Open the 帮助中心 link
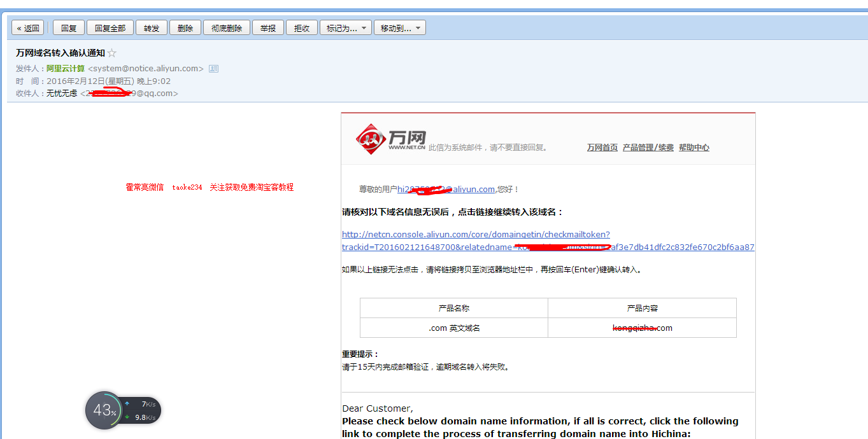The height and width of the screenshot is (439, 868). pyautogui.click(x=694, y=148)
